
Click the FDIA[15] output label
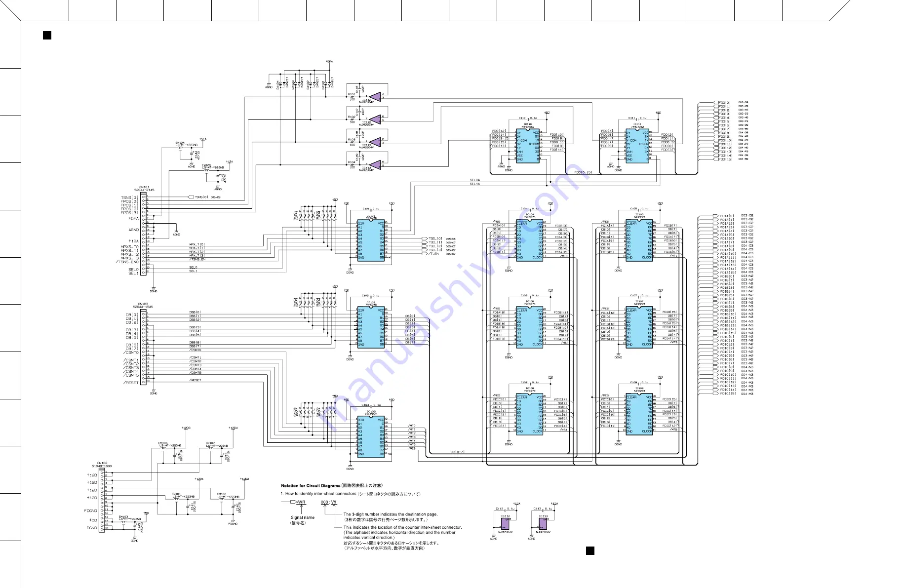click(x=728, y=273)
